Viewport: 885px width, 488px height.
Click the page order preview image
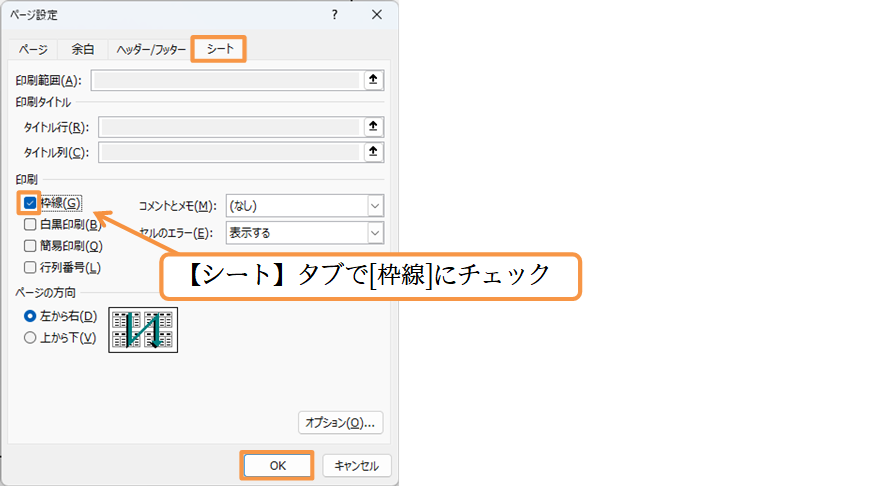pyautogui.click(x=143, y=330)
